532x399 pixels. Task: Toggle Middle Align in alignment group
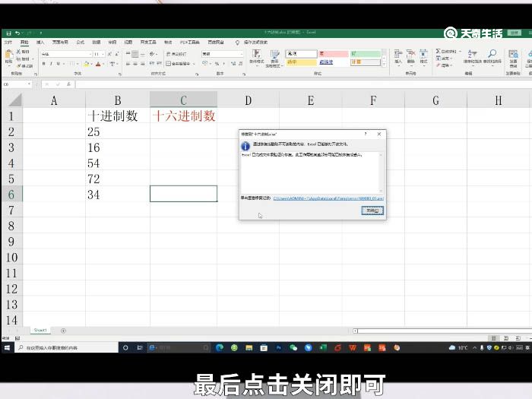tap(135, 54)
